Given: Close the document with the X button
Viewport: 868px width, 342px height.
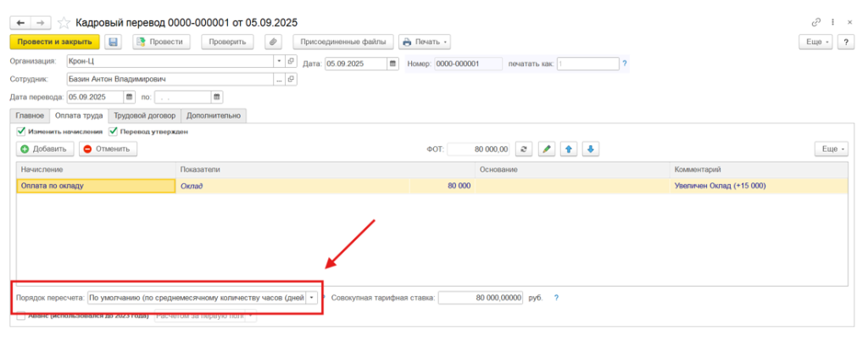Looking at the screenshot, I should tap(849, 23).
